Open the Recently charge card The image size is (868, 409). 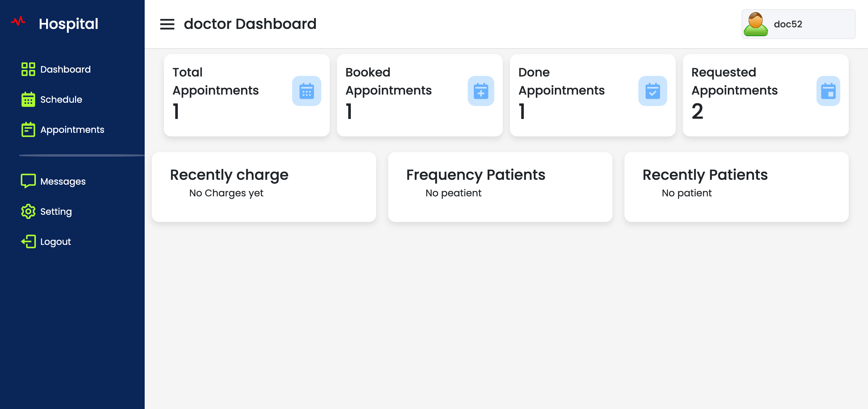pos(229,174)
